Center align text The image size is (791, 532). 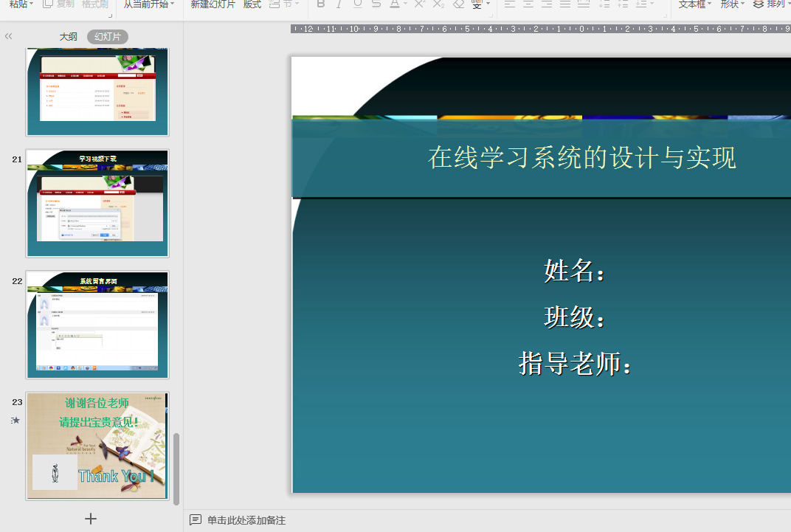pyautogui.click(x=528, y=4)
